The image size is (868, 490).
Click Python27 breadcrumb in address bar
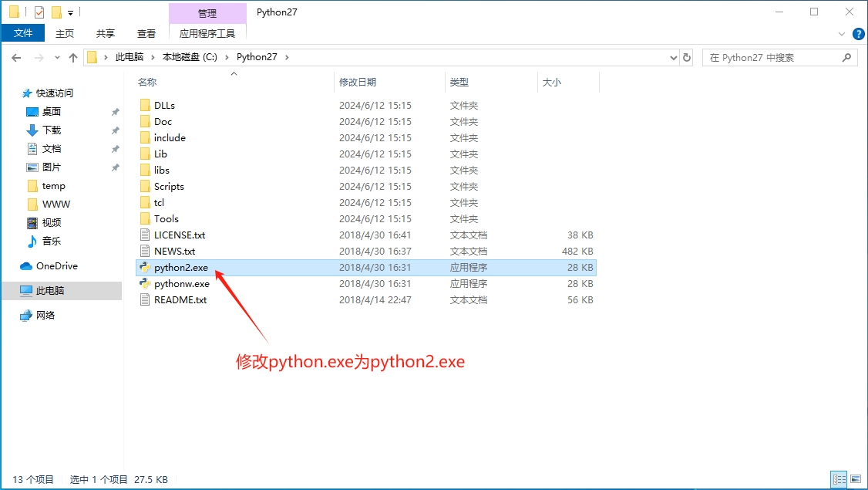pyautogui.click(x=257, y=57)
